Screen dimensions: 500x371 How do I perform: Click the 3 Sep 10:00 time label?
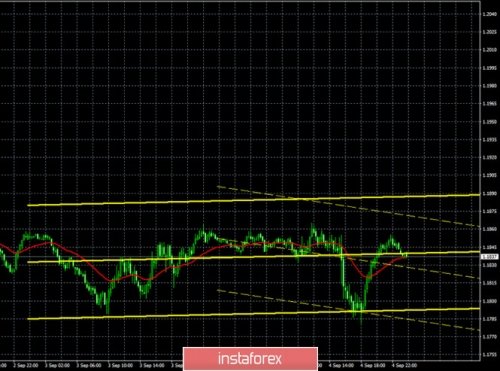tap(120, 365)
